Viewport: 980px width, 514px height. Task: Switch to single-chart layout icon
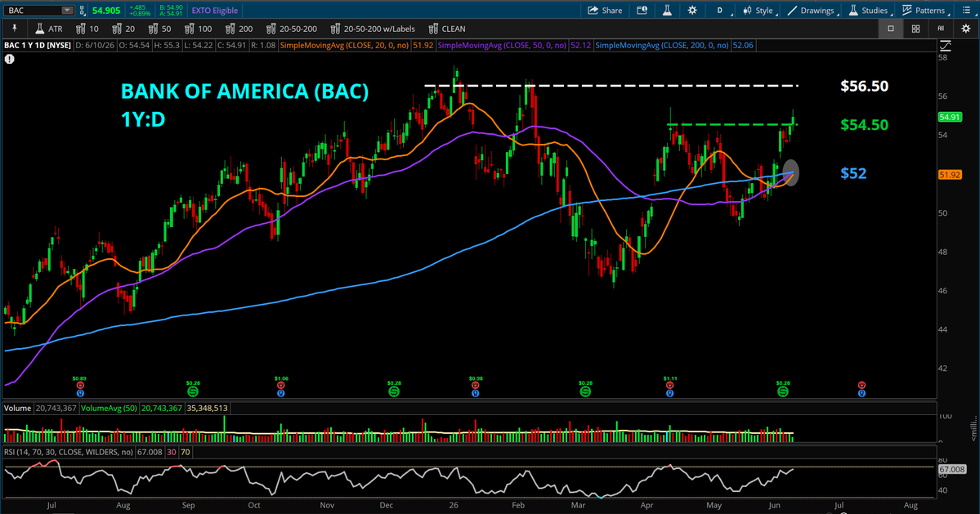click(891, 29)
